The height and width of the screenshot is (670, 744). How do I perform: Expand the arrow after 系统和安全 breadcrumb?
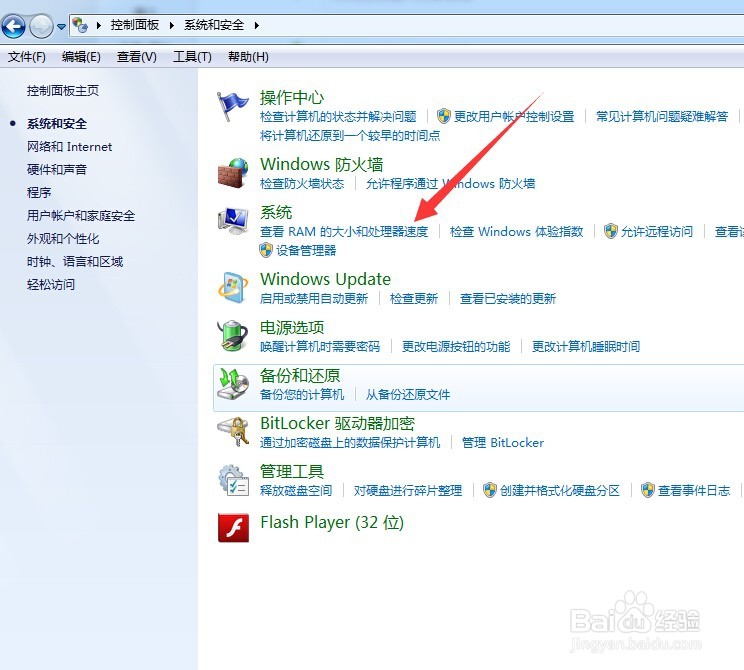(x=257, y=25)
